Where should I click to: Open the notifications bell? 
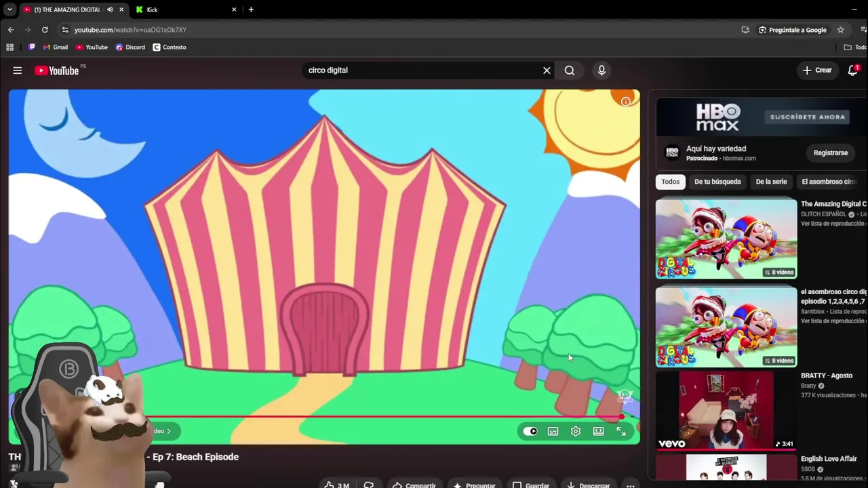pos(853,70)
